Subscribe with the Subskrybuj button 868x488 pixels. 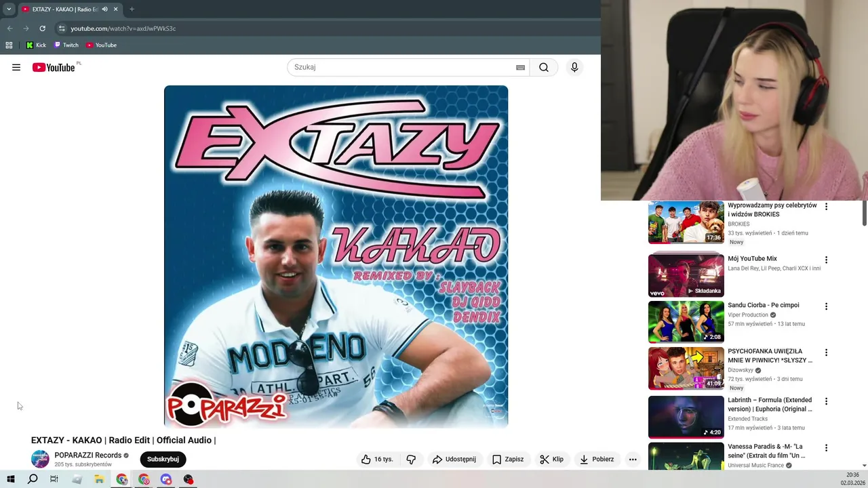tap(163, 459)
